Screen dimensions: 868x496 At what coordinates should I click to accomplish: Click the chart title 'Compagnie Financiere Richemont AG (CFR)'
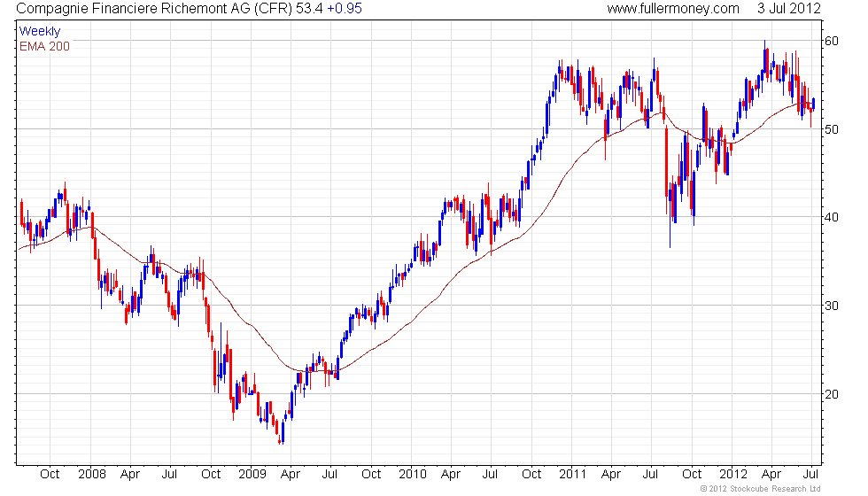coord(154,9)
